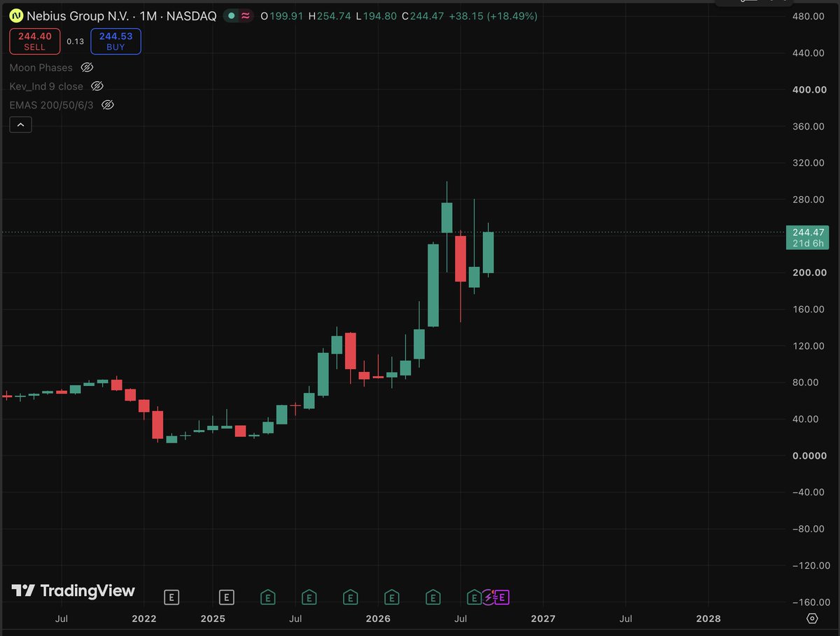This screenshot has height=636, width=840.
Task: Click the 2028 time axis label
Action: [x=709, y=618]
